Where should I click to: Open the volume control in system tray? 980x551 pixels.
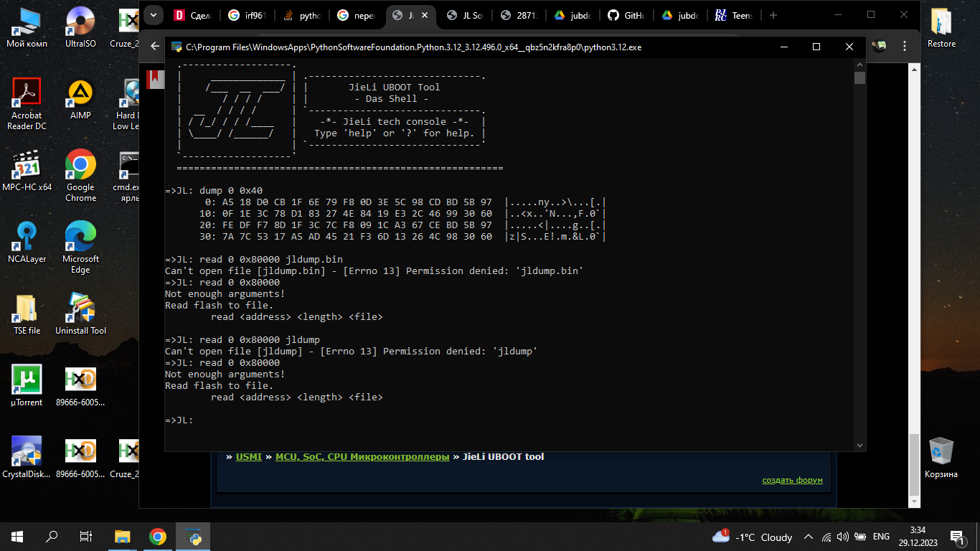point(842,537)
